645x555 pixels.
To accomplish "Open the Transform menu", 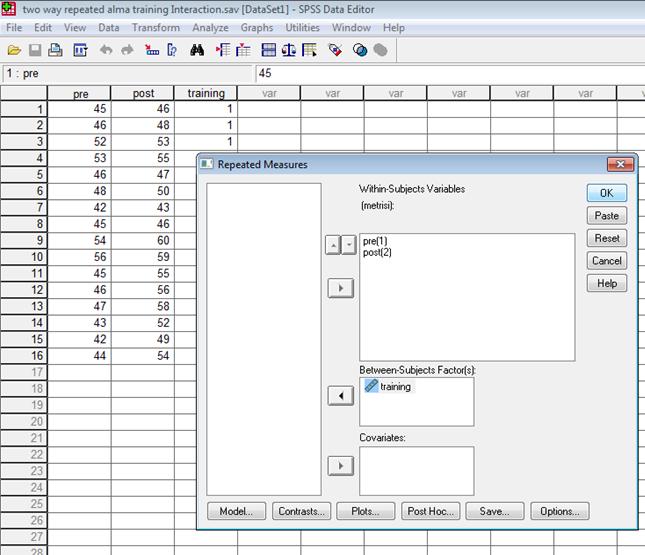I will click(155, 28).
